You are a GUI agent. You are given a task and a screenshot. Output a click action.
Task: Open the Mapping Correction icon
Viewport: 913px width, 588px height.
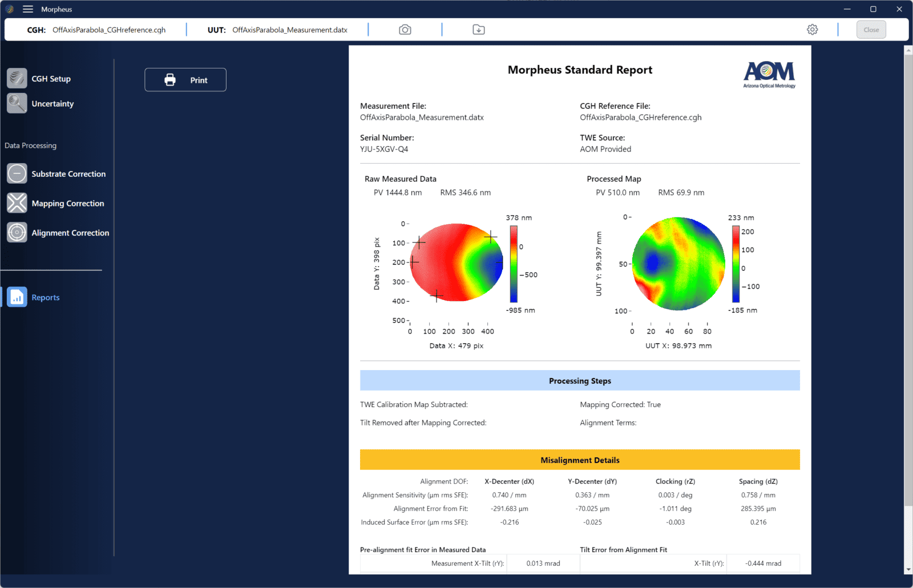(x=17, y=203)
